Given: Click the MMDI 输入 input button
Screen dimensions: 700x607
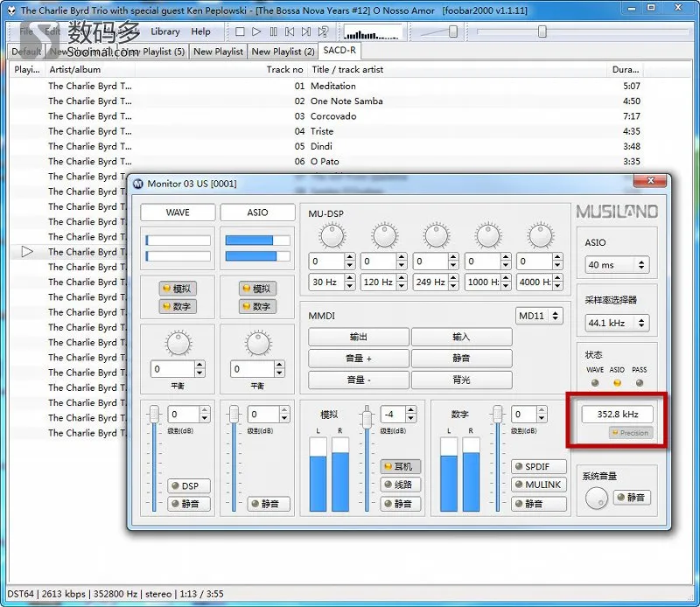Looking at the screenshot, I should pyautogui.click(x=462, y=337).
